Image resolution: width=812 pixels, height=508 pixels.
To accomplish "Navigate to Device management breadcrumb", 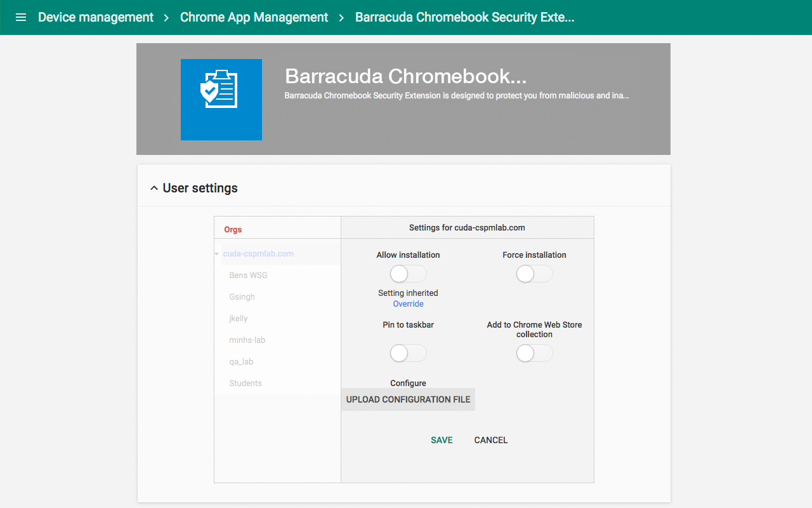I will [x=95, y=17].
